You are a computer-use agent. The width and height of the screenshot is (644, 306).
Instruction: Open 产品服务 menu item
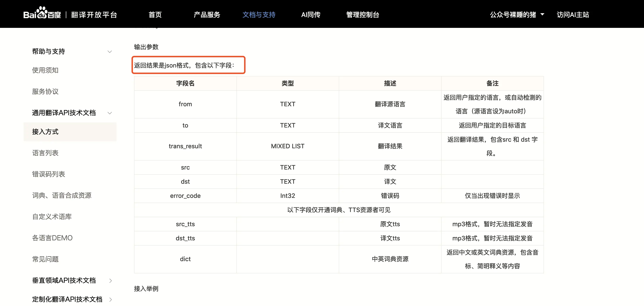coord(207,14)
